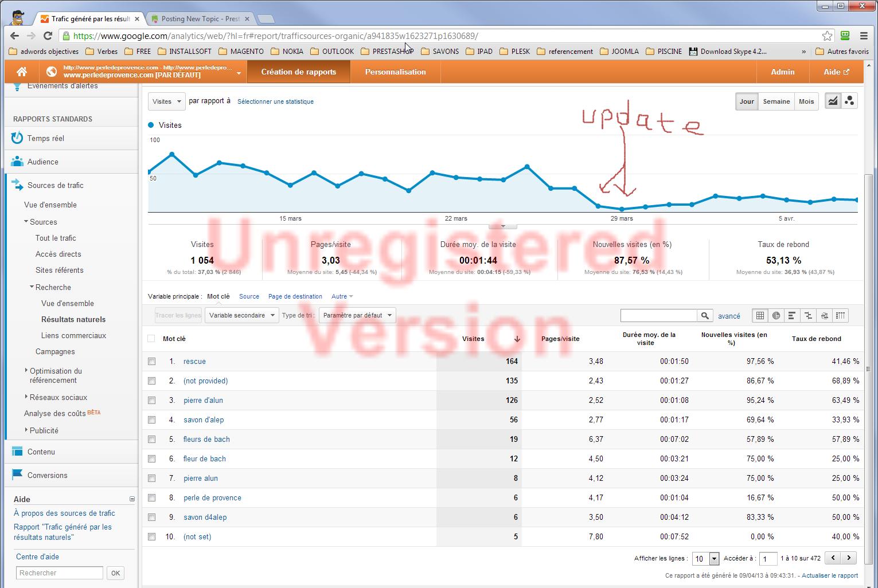This screenshot has height=588, width=878.
Task: Switch table to pivot view
Action: 840,315
